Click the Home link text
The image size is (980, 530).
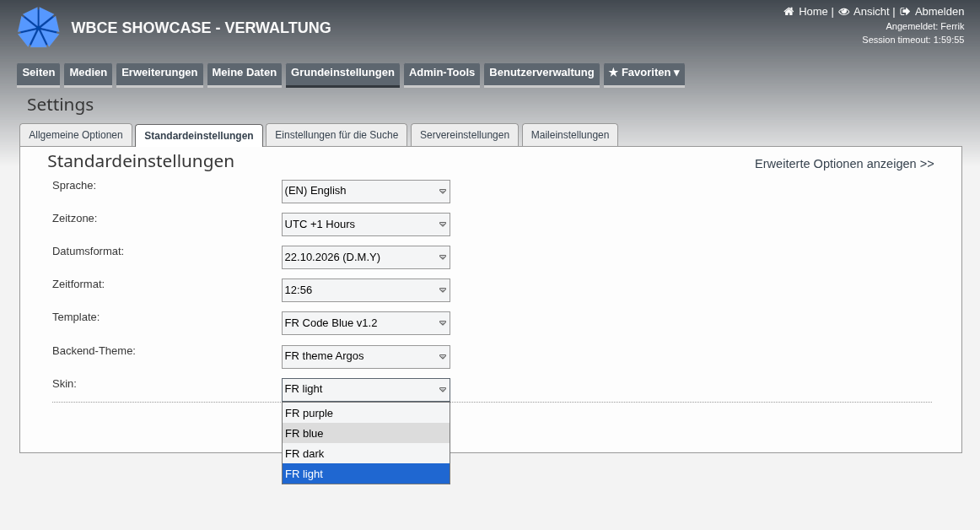click(x=813, y=12)
